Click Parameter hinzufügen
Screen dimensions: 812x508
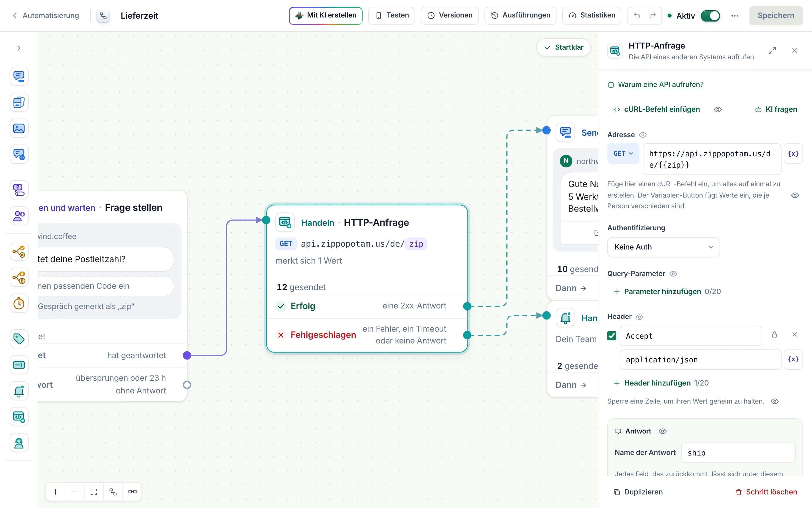point(657,291)
